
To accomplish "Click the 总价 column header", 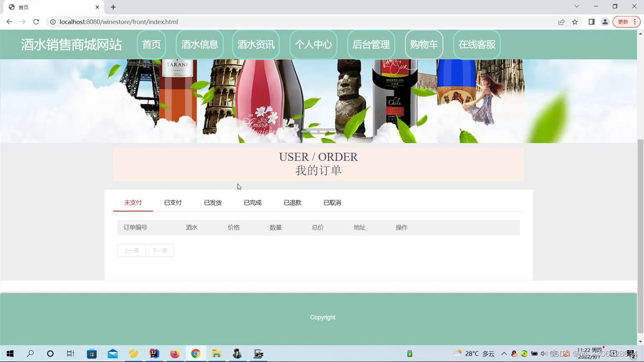I will (317, 228).
